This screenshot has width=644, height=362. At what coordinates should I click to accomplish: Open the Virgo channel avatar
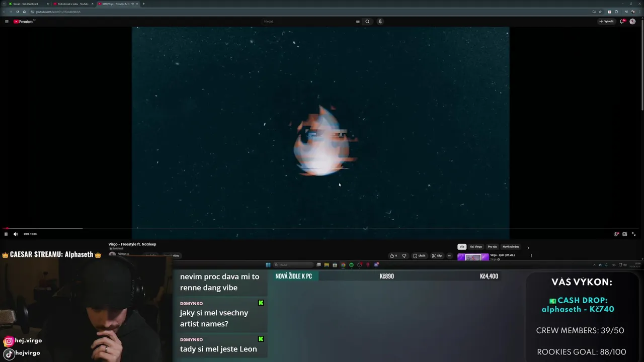(x=112, y=254)
